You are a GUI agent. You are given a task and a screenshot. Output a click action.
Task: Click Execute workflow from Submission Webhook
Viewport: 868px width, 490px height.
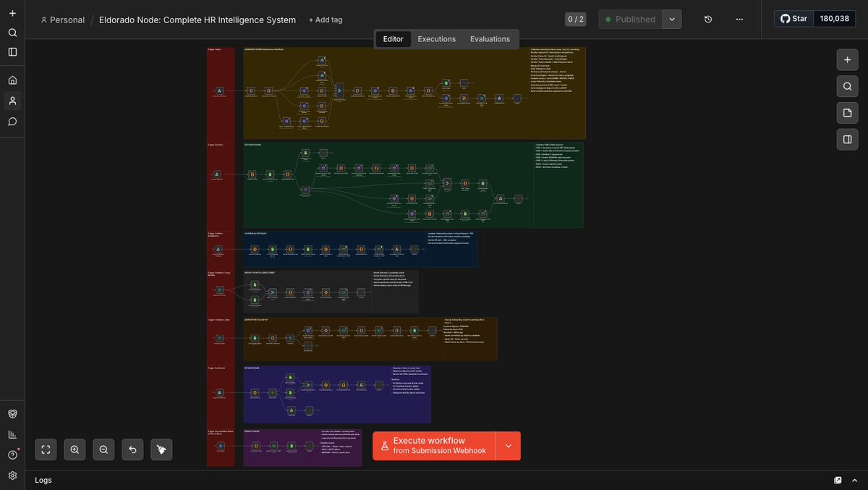tap(434, 446)
